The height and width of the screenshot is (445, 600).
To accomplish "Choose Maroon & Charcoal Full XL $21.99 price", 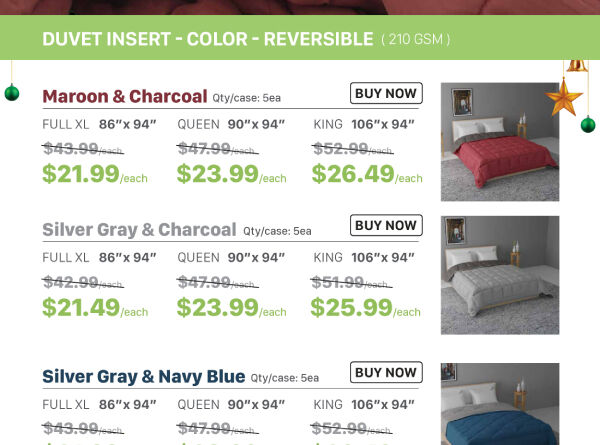I will point(81,174).
